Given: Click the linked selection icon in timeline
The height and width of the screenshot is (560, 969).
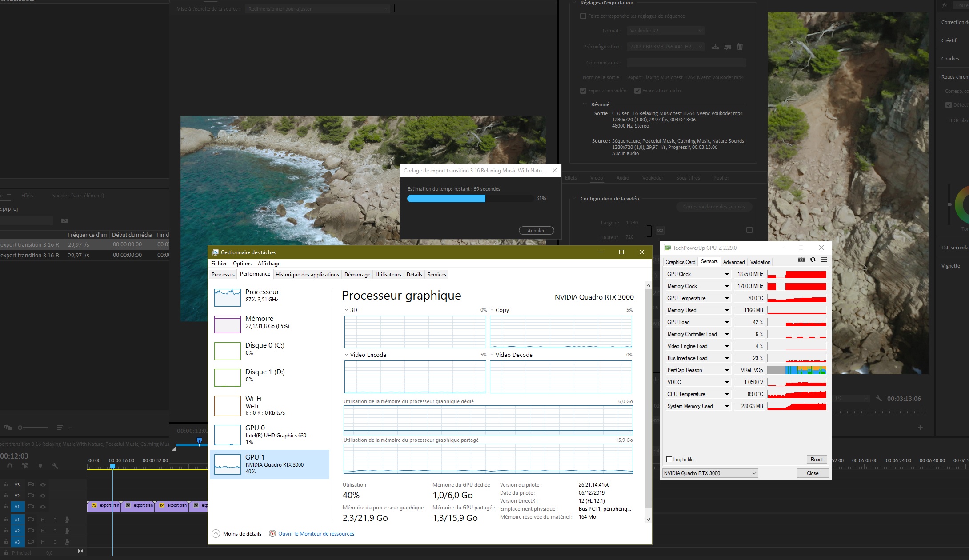Looking at the screenshot, I should pos(25,466).
